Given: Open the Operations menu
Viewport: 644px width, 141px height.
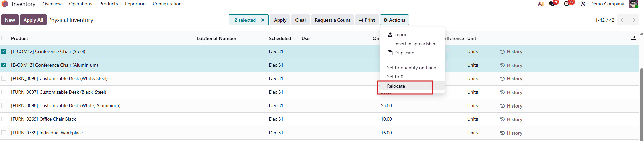Looking at the screenshot, I should (x=80, y=4).
